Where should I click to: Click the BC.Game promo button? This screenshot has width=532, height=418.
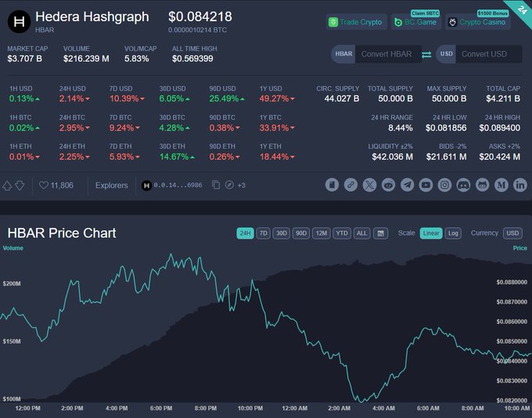tap(416, 22)
